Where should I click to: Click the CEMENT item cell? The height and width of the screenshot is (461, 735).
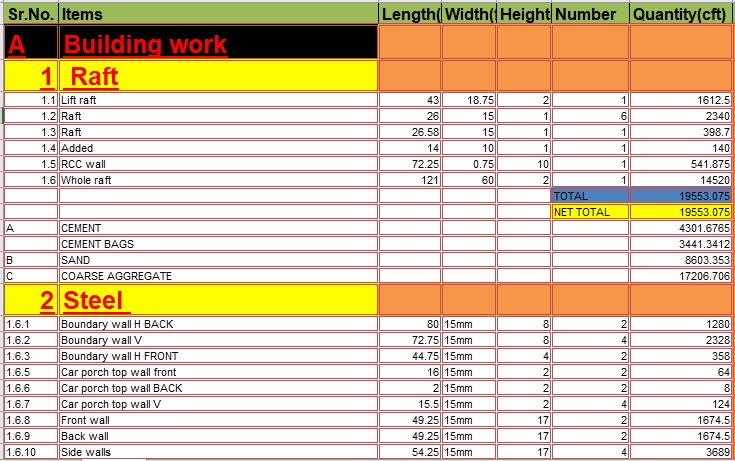click(x=218, y=228)
